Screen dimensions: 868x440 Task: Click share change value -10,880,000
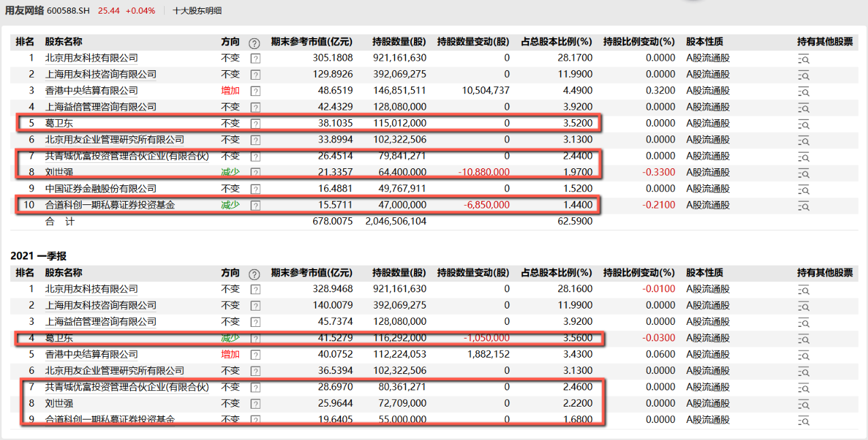[483, 172]
